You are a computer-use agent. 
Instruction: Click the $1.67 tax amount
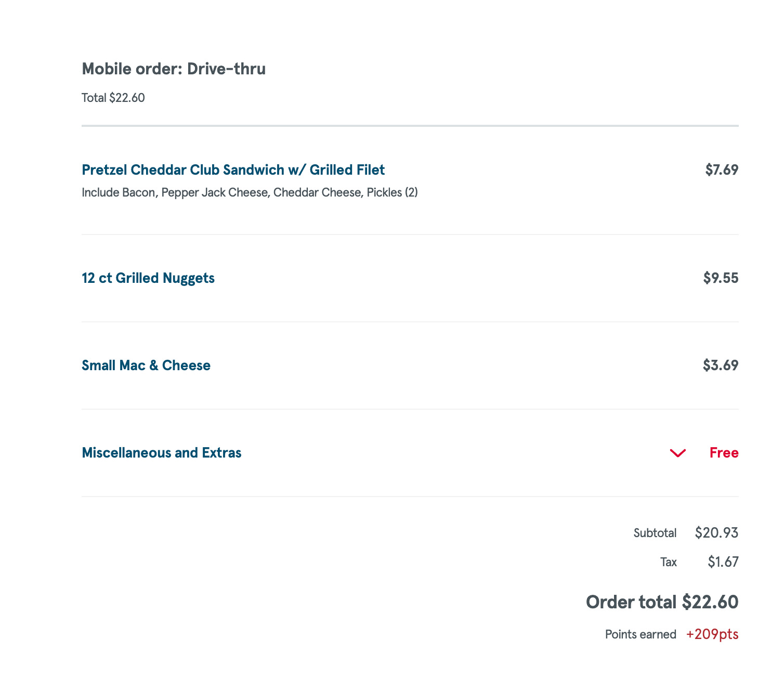(723, 562)
